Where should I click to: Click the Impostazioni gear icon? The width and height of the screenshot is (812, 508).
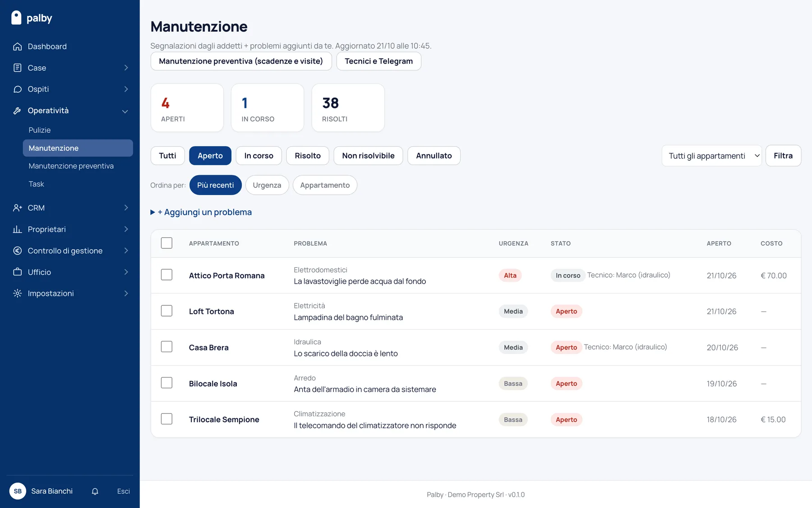coord(18,294)
